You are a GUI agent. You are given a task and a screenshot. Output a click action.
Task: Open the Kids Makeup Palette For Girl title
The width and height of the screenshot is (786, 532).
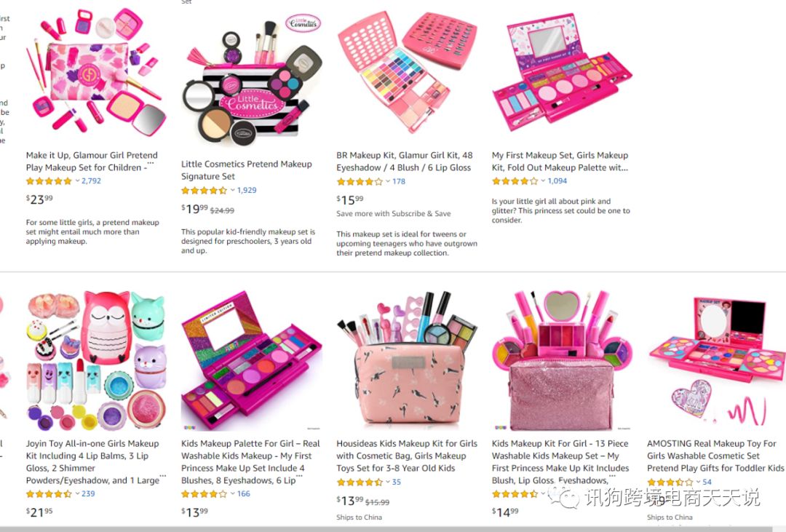[x=250, y=462]
